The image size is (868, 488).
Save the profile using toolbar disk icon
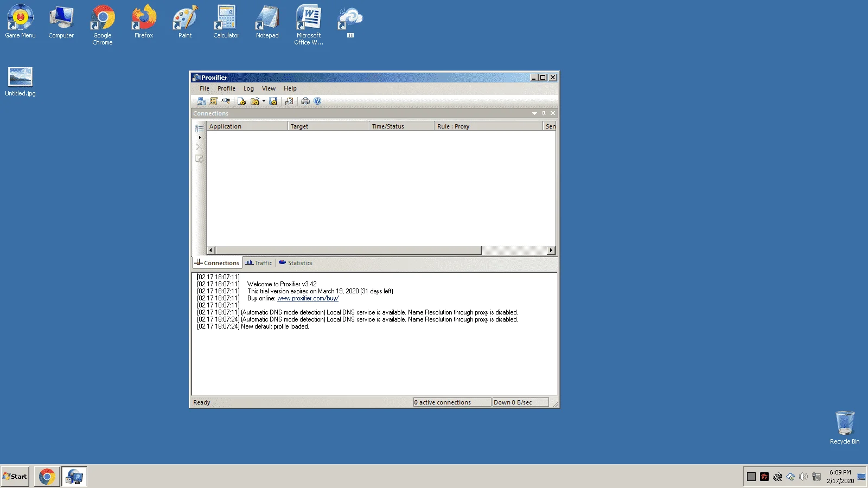273,101
